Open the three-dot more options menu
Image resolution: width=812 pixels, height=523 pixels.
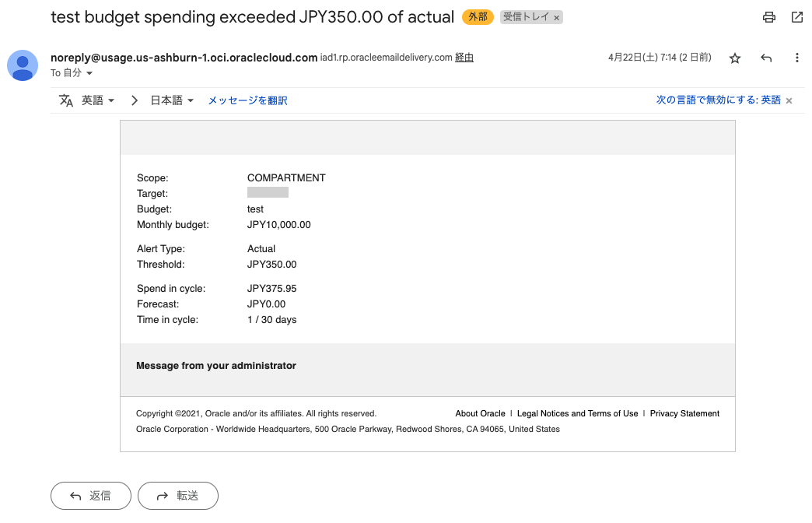[796, 58]
